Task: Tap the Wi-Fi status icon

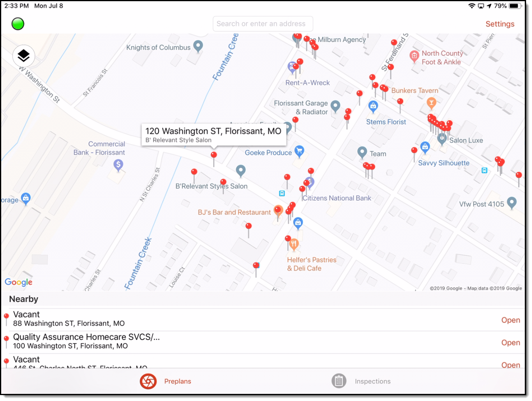Action: point(471,6)
